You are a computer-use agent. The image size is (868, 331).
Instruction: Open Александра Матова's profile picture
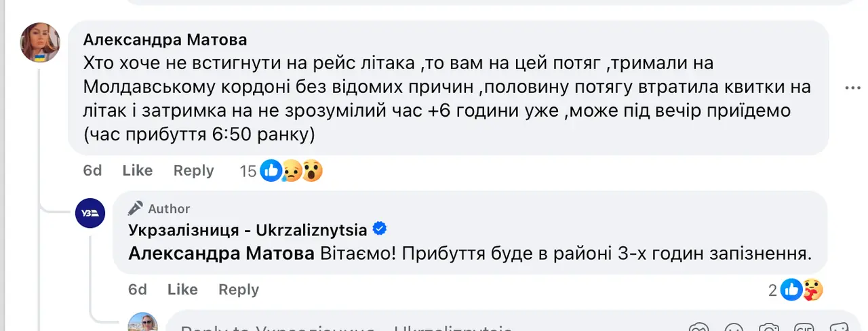coord(41,42)
